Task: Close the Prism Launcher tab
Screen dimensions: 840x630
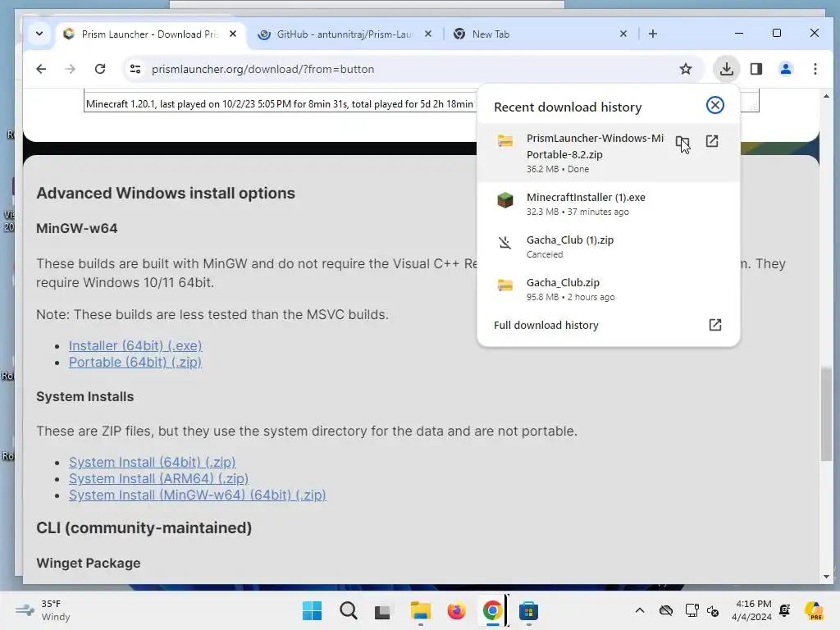Action: point(232,34)
